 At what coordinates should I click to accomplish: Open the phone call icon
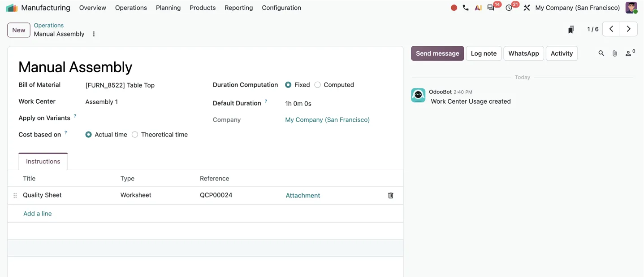[x=466, y=8]
